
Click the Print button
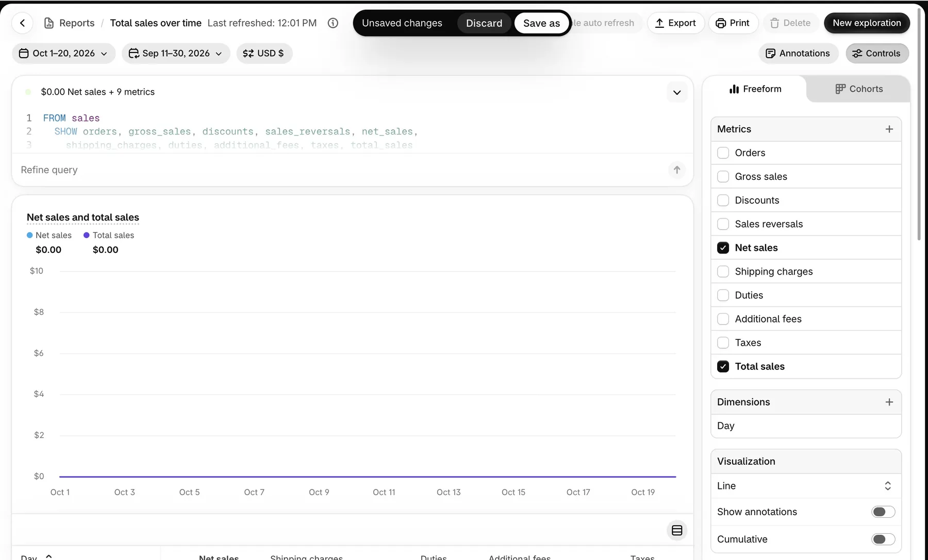(733, 23)
